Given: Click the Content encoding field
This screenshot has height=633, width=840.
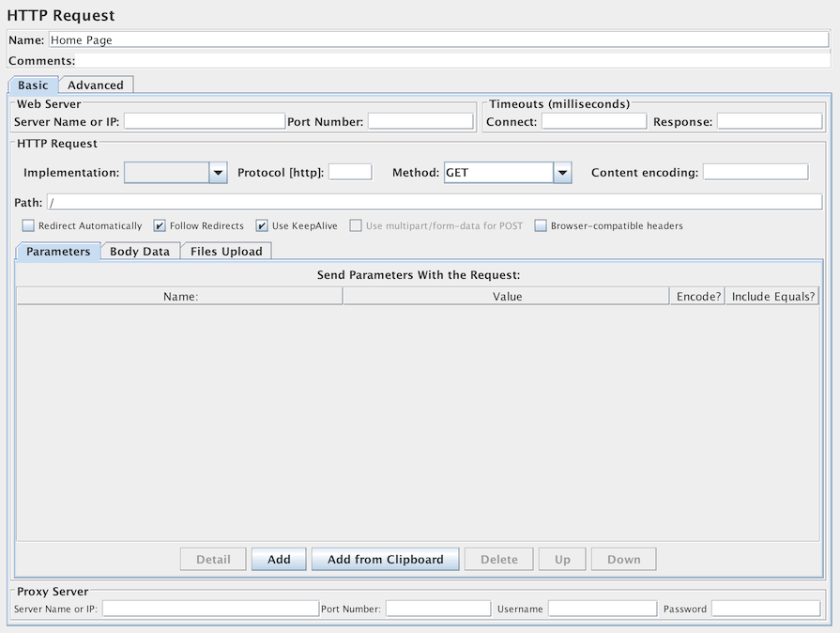Looking at the screenshot, I should pos(756,172).
